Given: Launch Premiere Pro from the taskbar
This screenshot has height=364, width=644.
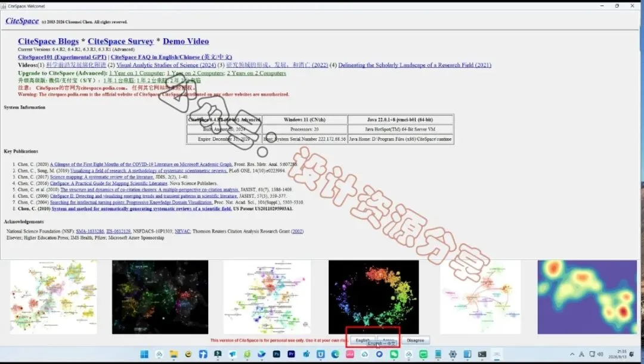Looking at the screenshot, I should pyautogui.click(x=291, y=354).
